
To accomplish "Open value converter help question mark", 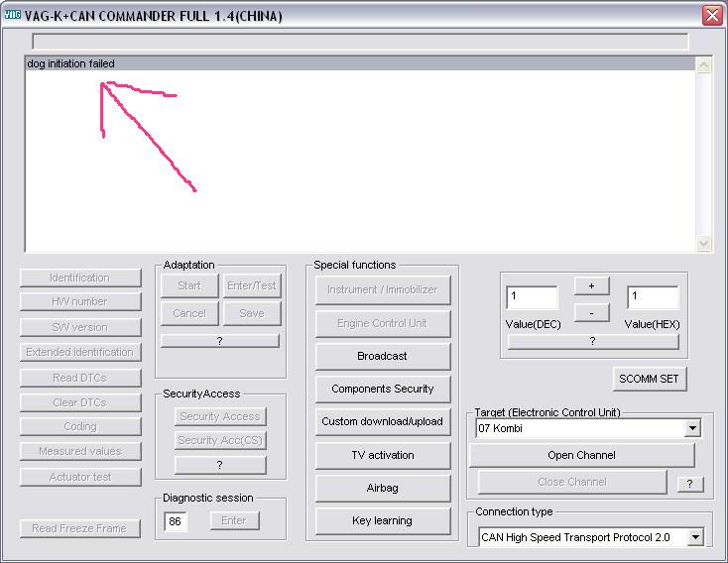I will point(593,342).
